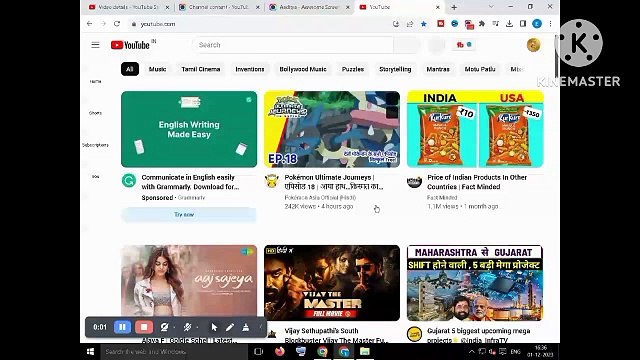This screenshot has height=360, width=640.
Task: Close the active YouTube browser tab
Action: point(438,7)
